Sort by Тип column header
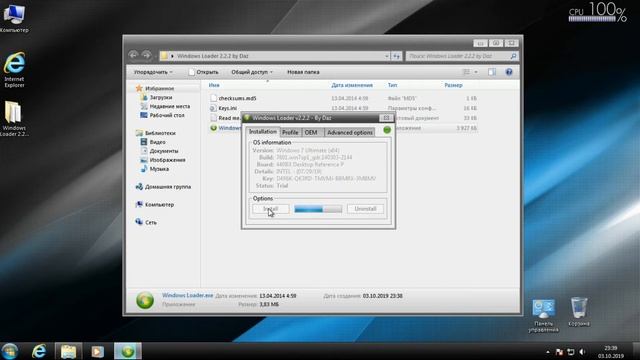The width and height of the screenshot is (640, 360). pyautogui.click(x=392, y=85)
